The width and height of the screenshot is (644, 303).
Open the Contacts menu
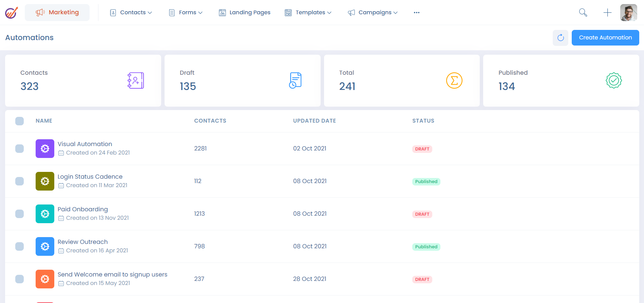pyautogui.click(x=131, y=13)
